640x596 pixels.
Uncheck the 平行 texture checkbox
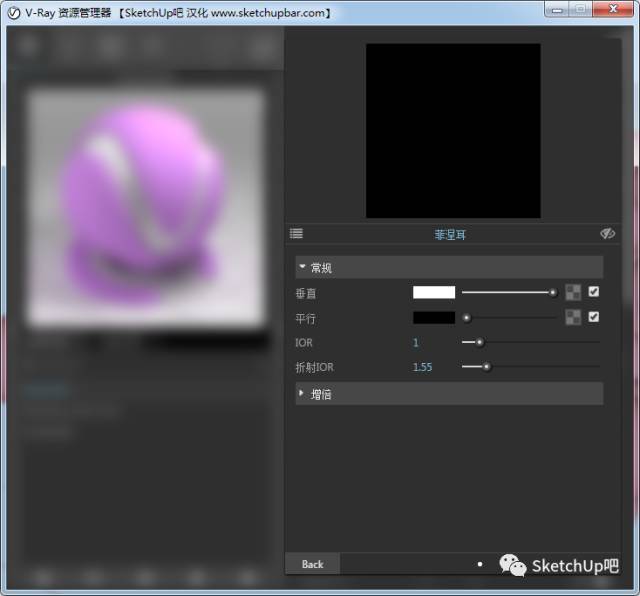tap(594, 317)
